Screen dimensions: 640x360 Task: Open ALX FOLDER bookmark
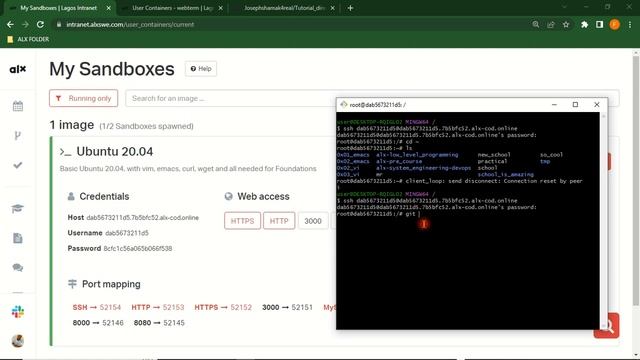pyautogui.click(x=28, y=39)
